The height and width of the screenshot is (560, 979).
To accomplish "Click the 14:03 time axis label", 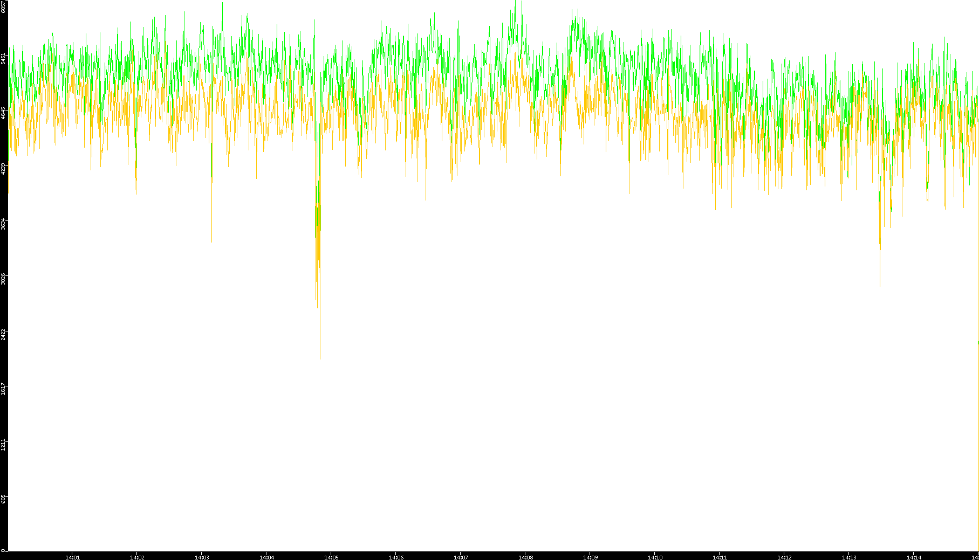I will pyautogui.click(x=202, y=557).
